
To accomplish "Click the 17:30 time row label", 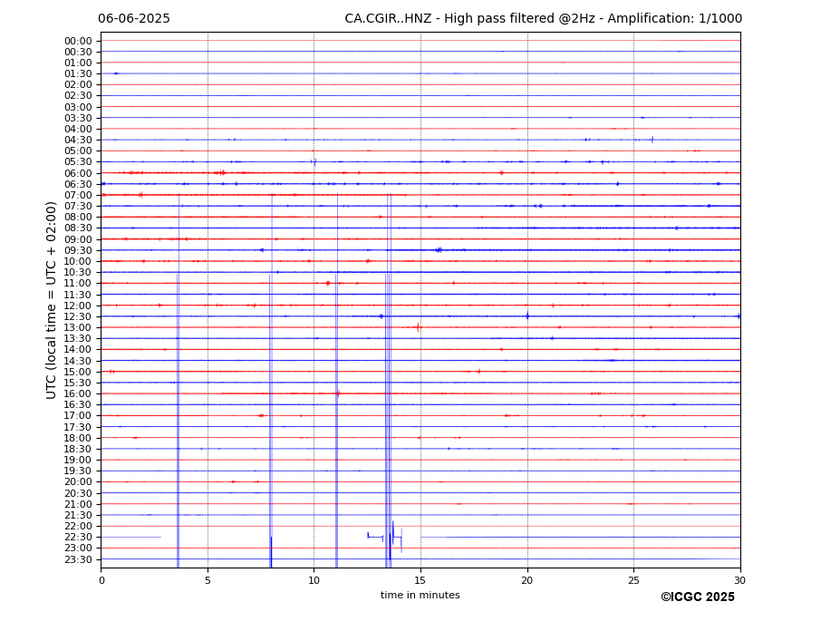I will click(x=78, y=427).
